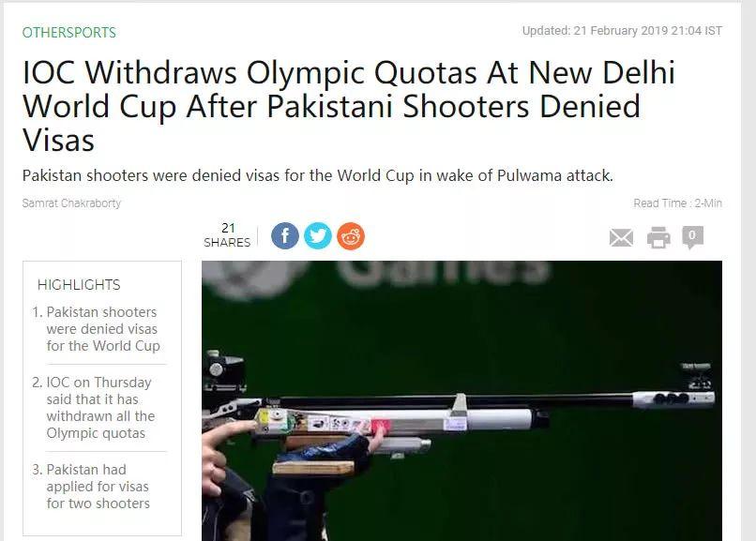Click the Read Time 2-Min label

(x=677, y=203)
